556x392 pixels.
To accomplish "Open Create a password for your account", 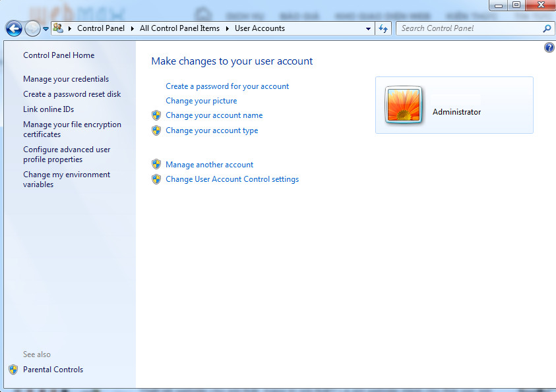I will 227,86.
